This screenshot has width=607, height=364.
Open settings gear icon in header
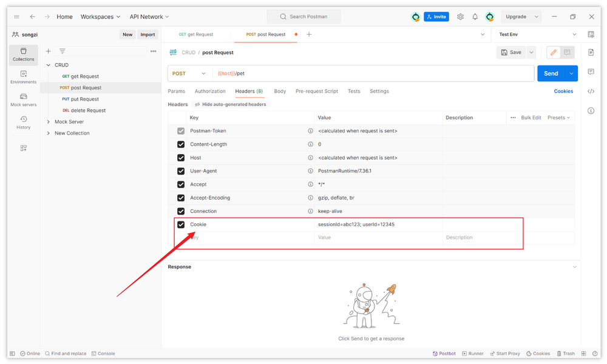[461, 17]
